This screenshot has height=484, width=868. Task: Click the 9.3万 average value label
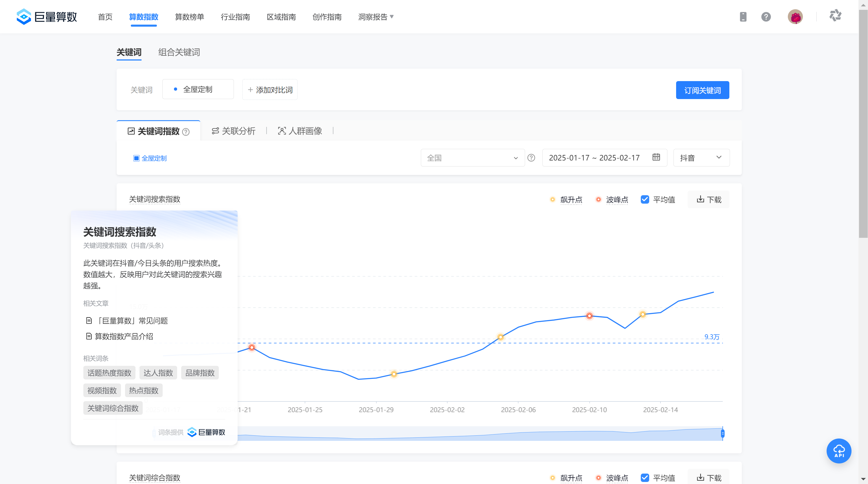click(x=712, y=337)
